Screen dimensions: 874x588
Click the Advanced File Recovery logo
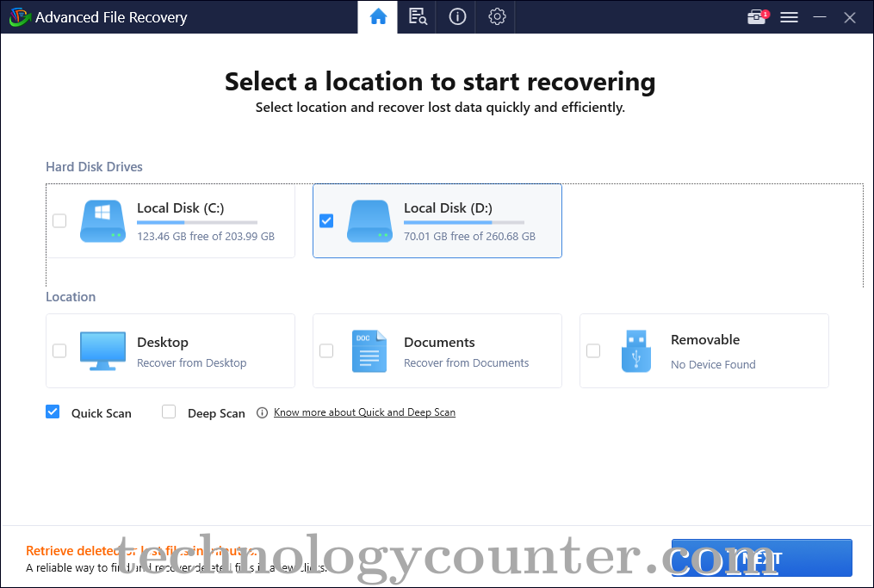click(20, 17)
